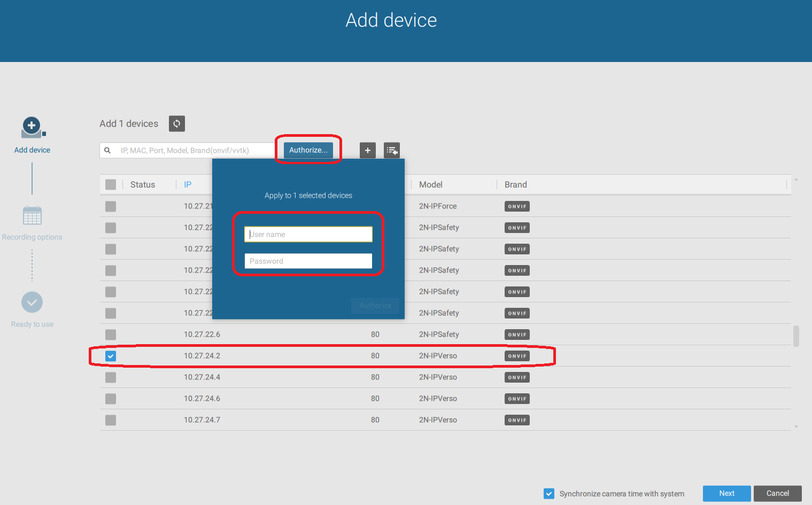Open the Authorize... credentials popup button

tap(308, 150)
